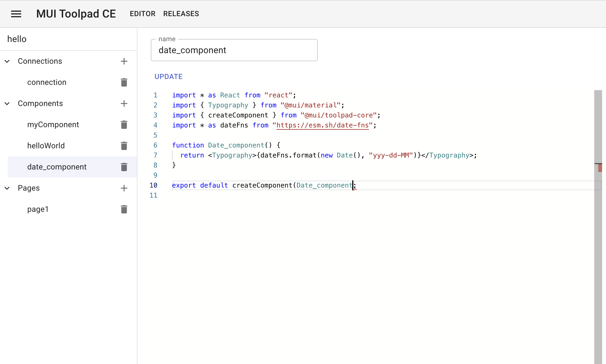
Task: Collapse the Pages section
Action: (7, 188)
